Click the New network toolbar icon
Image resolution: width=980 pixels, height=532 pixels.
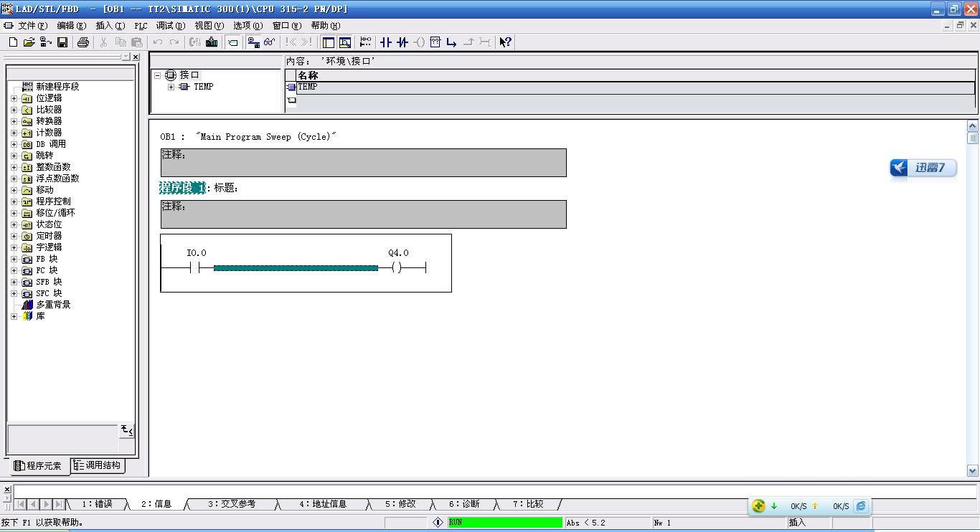click(366, 42)
